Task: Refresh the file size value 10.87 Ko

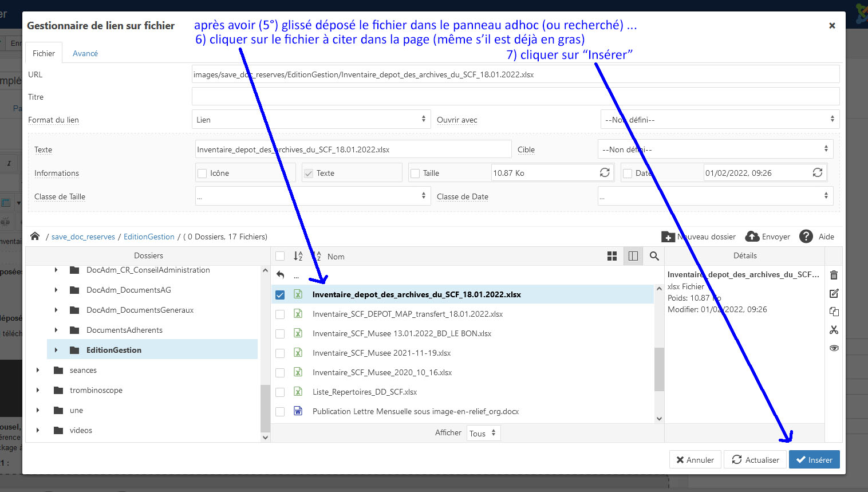Action: pos(604,172)
